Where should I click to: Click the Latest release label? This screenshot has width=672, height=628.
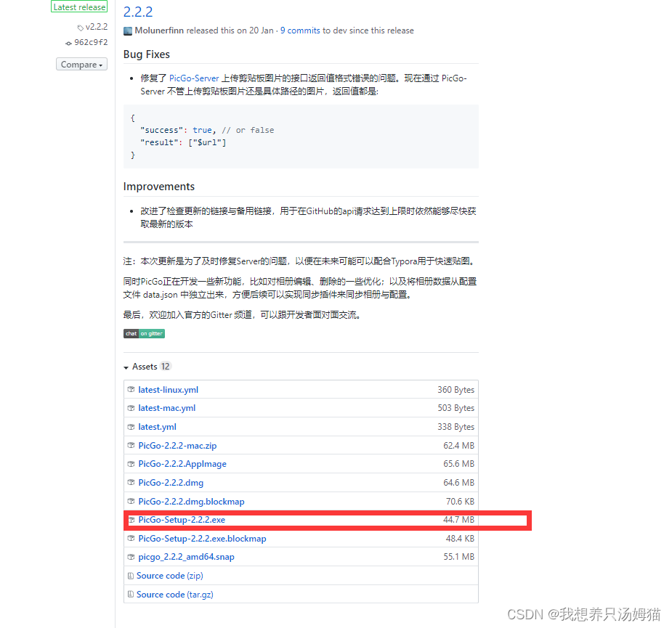click(79, 7)
